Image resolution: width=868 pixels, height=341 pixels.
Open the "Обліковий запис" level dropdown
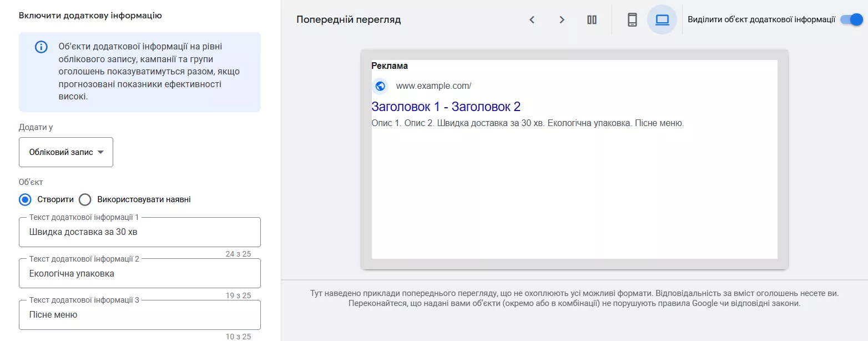point(65,152)
